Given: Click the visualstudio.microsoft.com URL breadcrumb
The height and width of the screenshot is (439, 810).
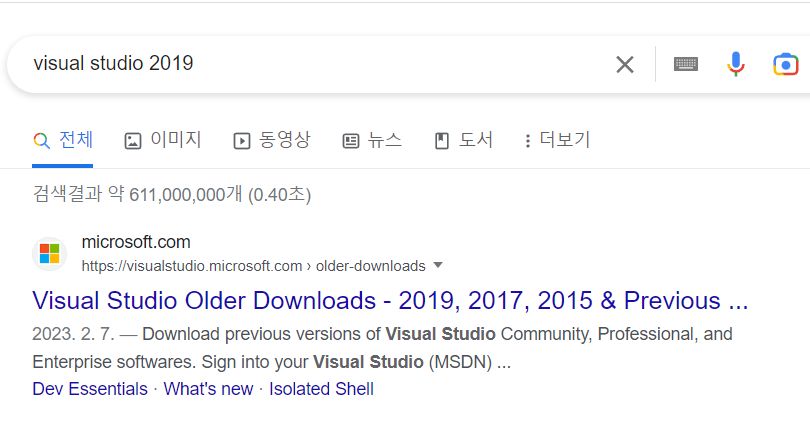Looking at the screenshot, I should (254, 266).
